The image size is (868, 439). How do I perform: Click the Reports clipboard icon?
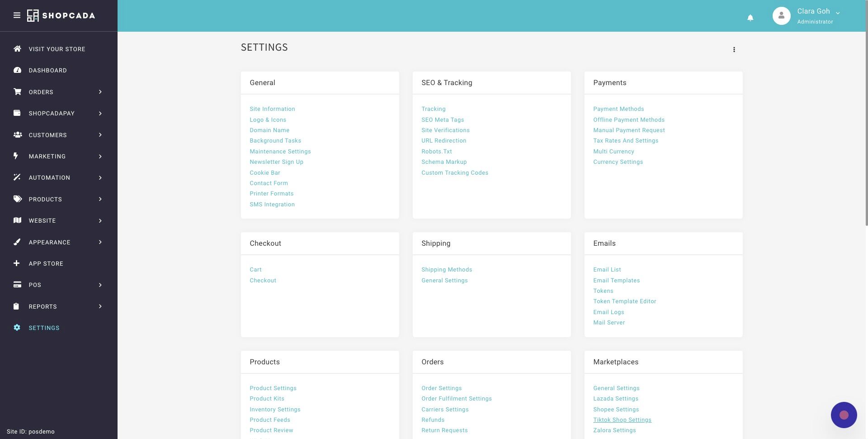[16, 306]
